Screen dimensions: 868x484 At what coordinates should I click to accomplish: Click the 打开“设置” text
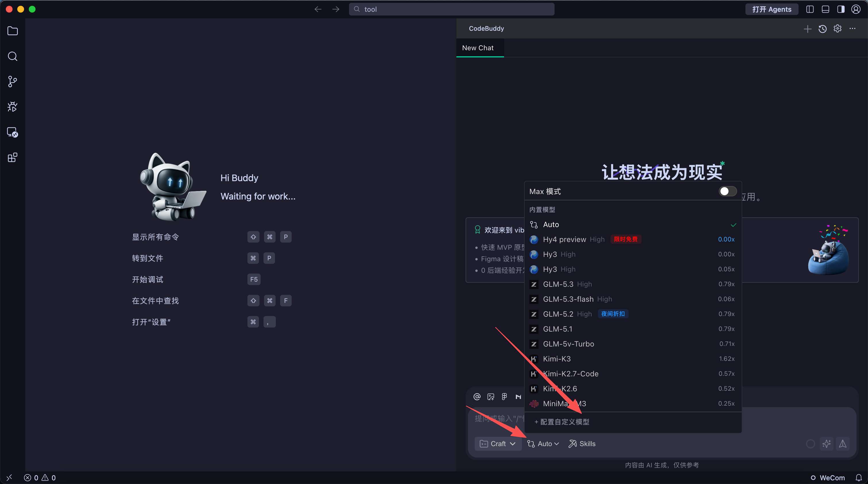click(x=151, y=322)
